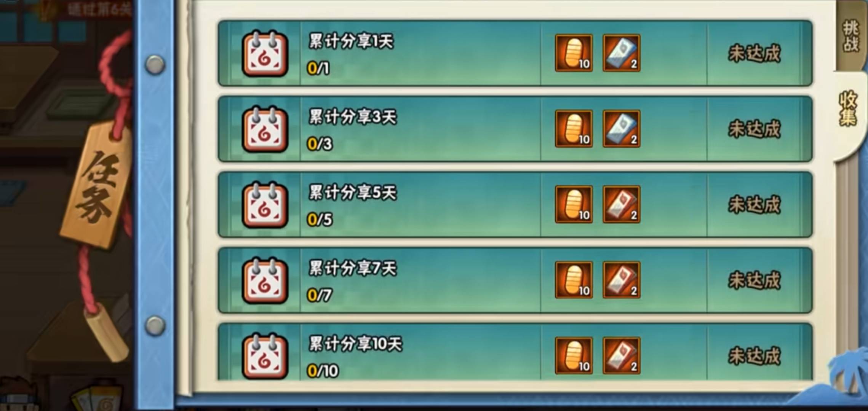Tap the calendar icon for 累计分享3天
Viewport: 868px width, 411px height.
click(x=265, y=129)
